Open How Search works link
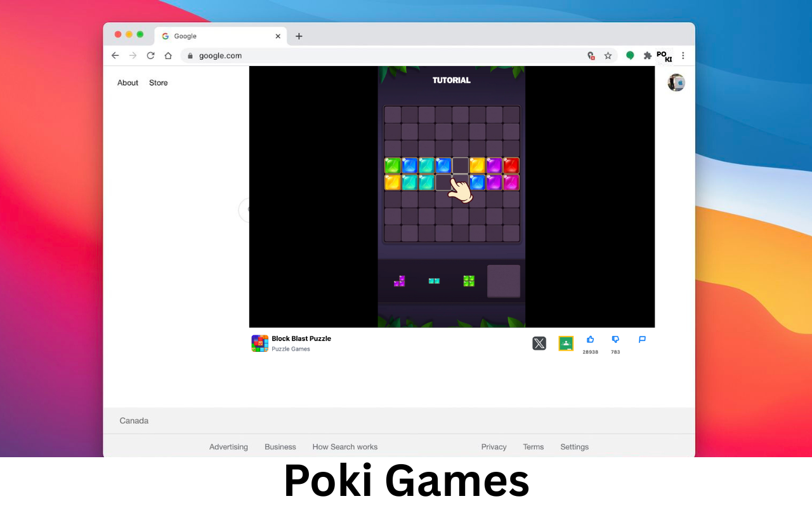The image size is (812, 508). coord(345,447)
